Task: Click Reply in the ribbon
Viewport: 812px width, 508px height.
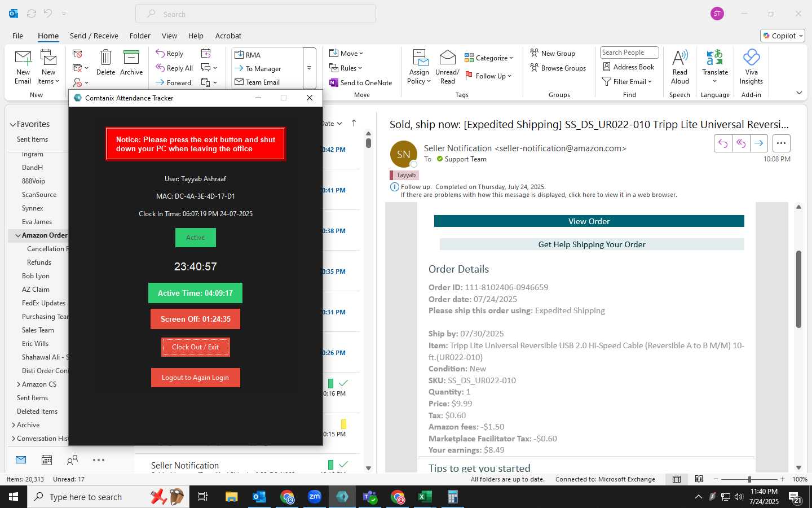Action: (170, 54)
